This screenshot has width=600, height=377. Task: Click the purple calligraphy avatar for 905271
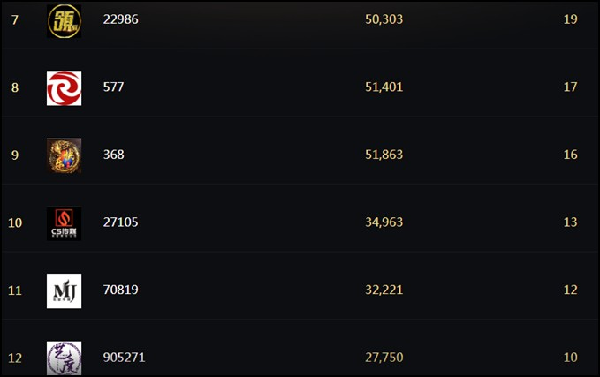click(64, 358)
